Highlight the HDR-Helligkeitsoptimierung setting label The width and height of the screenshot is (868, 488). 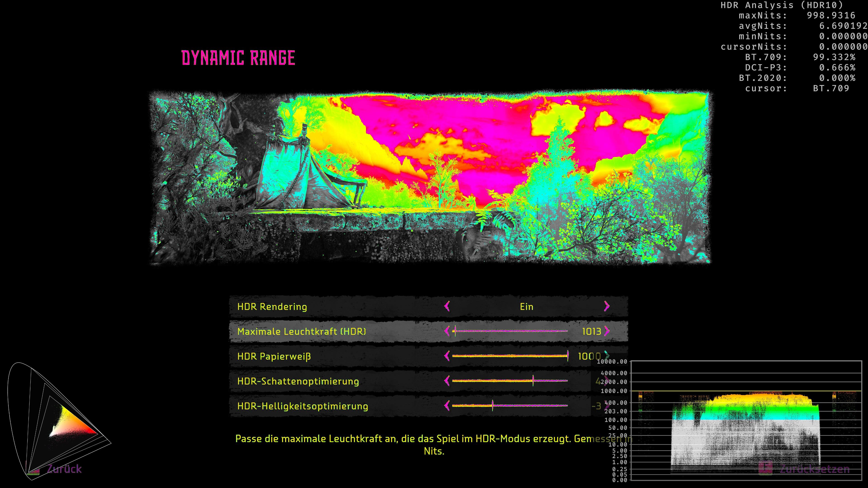tap(303, 406)
